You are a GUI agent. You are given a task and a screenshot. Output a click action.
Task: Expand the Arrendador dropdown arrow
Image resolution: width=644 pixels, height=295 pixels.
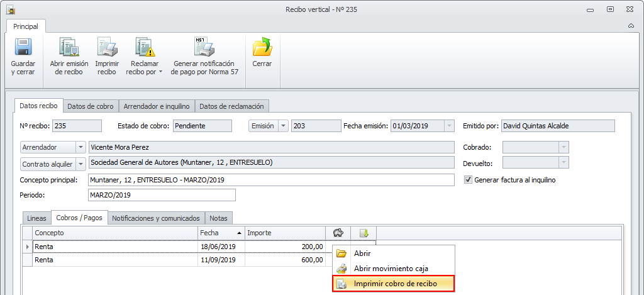tap(81, 147)
